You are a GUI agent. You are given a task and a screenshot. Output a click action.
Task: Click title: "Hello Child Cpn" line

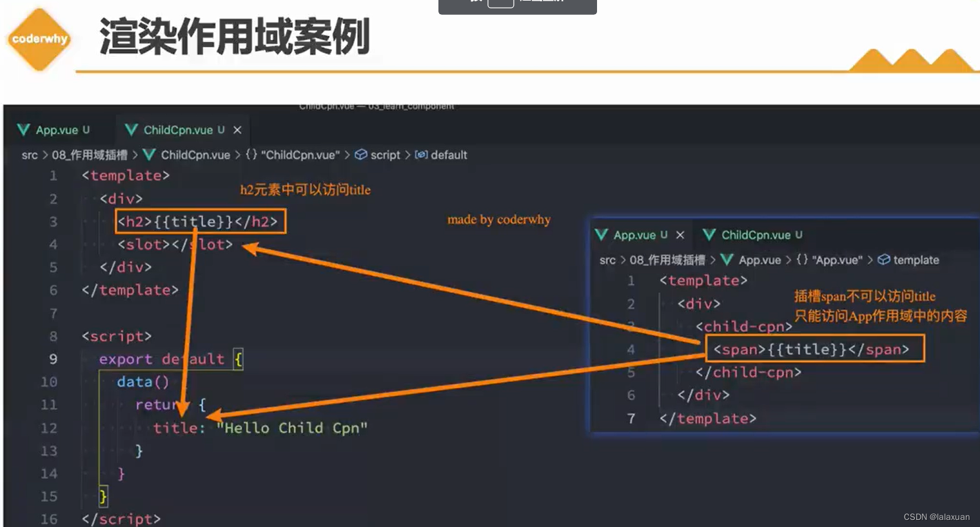tap(260, 428)
